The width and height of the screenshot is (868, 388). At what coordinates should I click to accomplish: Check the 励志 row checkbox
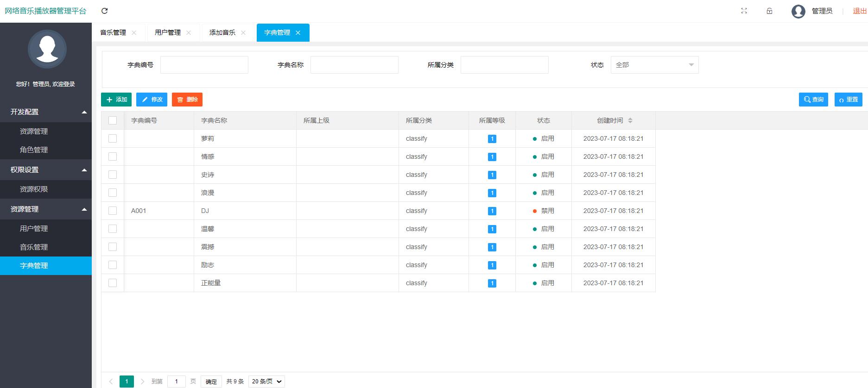tap(113, 265)
